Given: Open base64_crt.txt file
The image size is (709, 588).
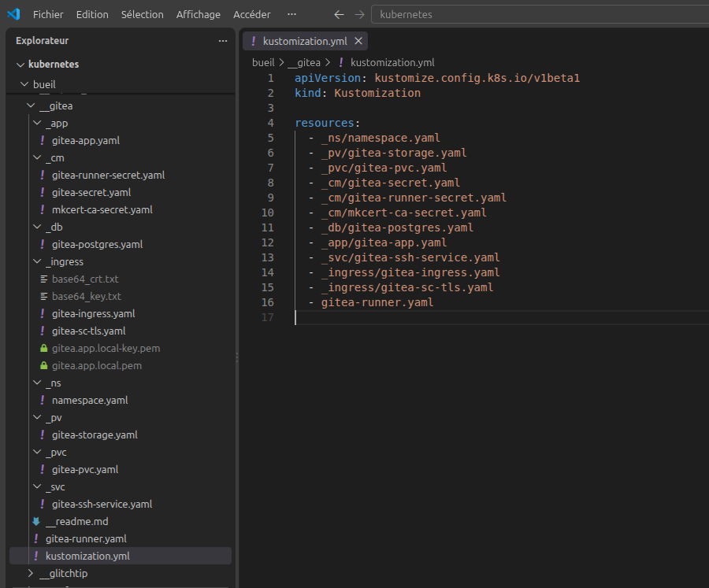Looking at the screenshot, I should 85,279.
